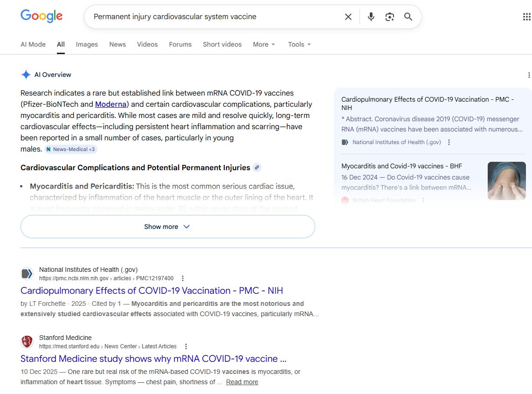Open Stanford Medicine study result title
This screenshot has width=532, height=394.
pyautogui.click(x=153, y=359)
